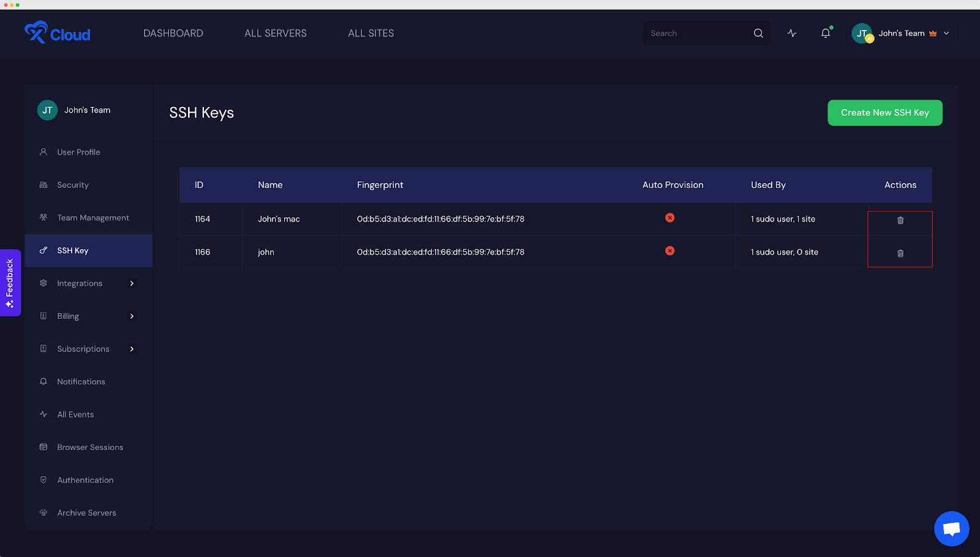Delete SSH key 1164 with the trash icon
The height and width of the screenshot is (557, 980).
point(900,219)
